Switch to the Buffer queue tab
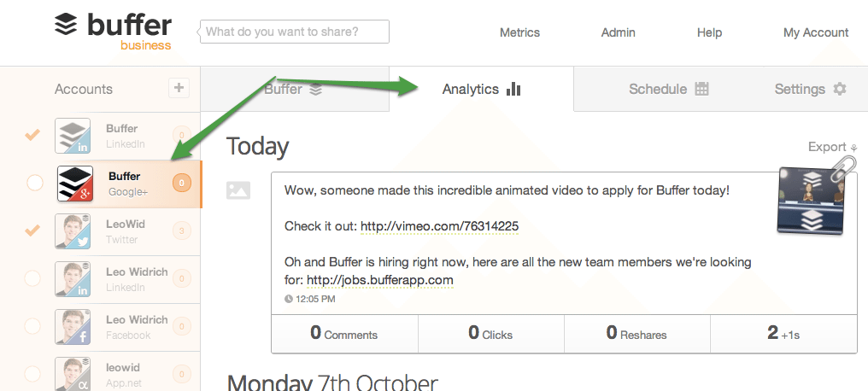The height and width of the screenshot is (391, 868). click(293, 89)
